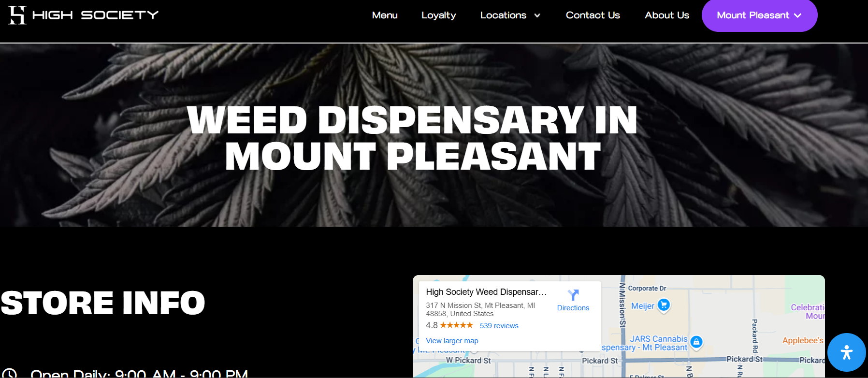Select the Meijer shopping cart map pin

pyautogui.click(x=664, y=305)
